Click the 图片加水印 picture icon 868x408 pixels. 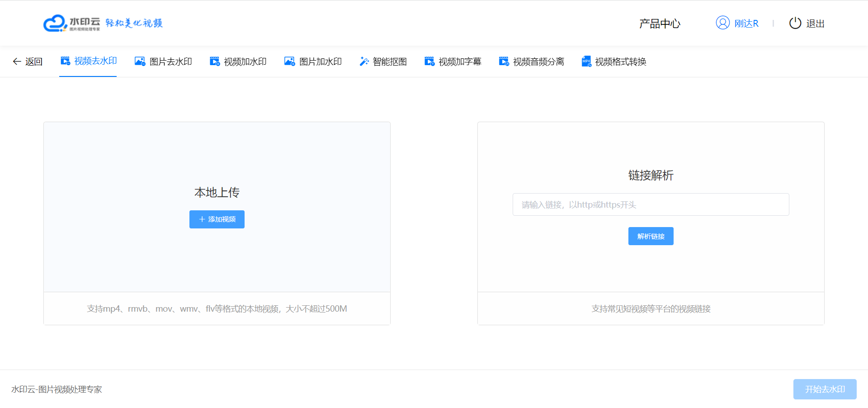[x=289, y=61]
